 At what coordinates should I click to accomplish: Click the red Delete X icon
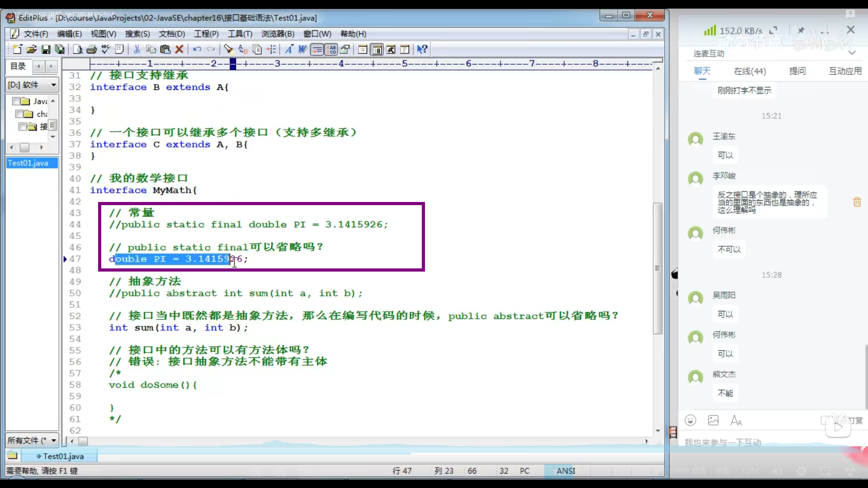179,49
